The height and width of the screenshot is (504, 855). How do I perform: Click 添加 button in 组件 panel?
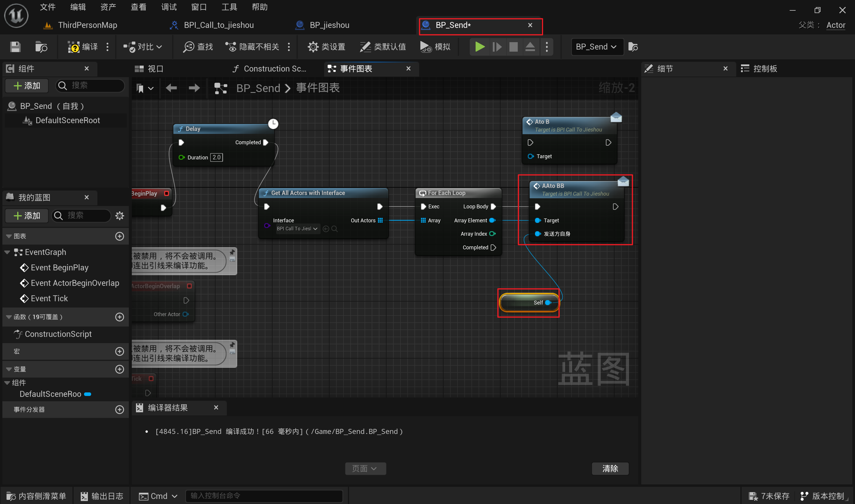pyautogui.click(x=26, y=86)
